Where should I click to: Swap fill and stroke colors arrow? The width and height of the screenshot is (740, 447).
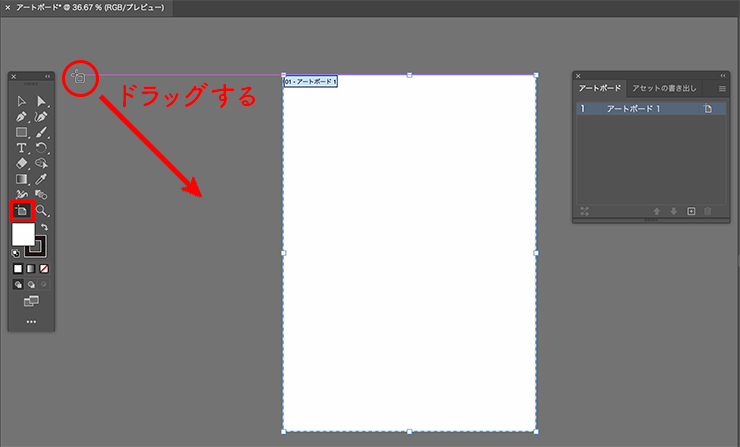(x=44, y=228)
